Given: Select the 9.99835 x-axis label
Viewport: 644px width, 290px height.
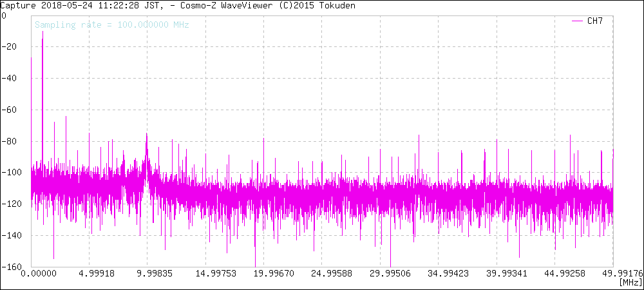Looking at the screenshot, I should (x=147, y=274).
